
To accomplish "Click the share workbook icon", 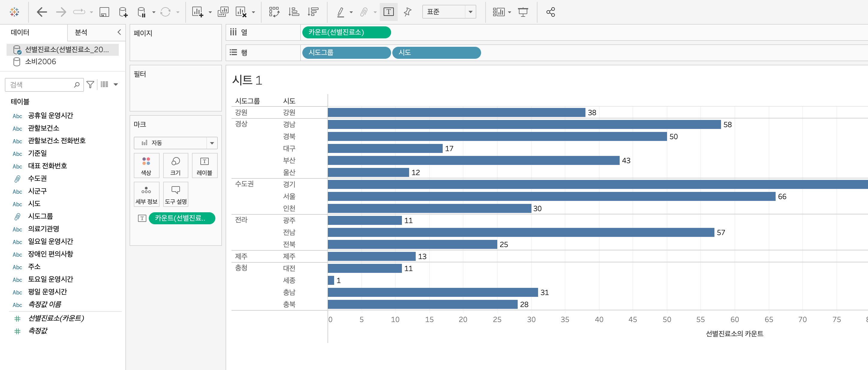I will pyautogui.click(x=550, y=12).
